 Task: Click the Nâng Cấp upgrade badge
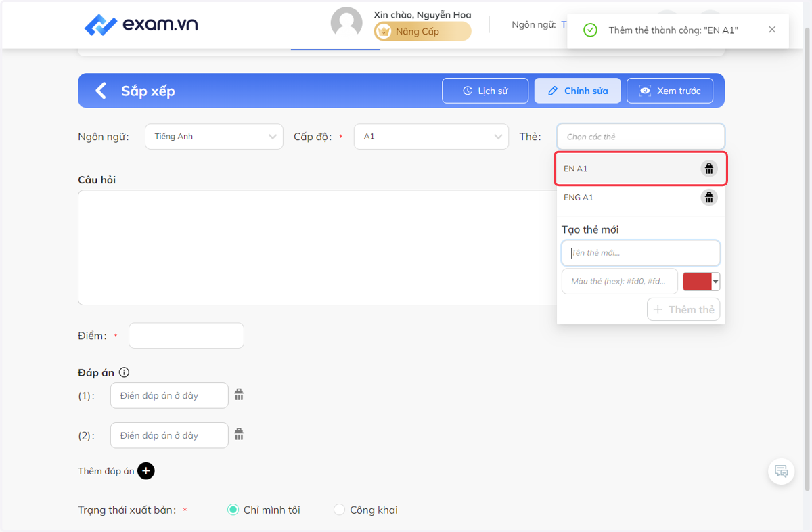[x=423, y=31]
